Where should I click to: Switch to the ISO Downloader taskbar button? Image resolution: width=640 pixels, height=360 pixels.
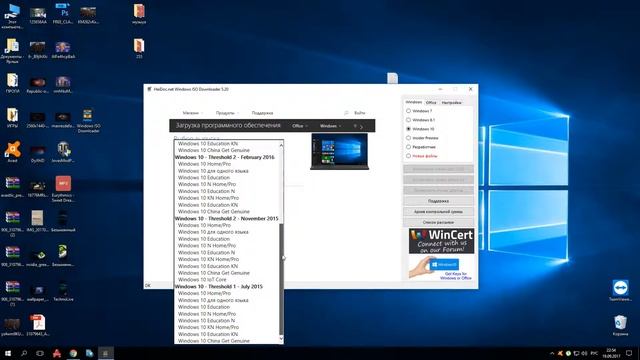point(105,353)
